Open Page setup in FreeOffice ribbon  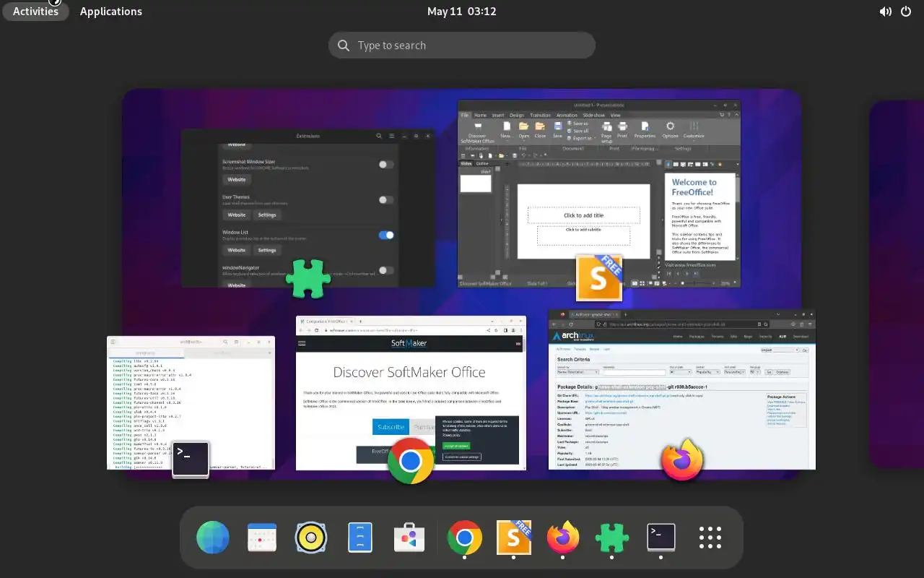pos(606,133)
